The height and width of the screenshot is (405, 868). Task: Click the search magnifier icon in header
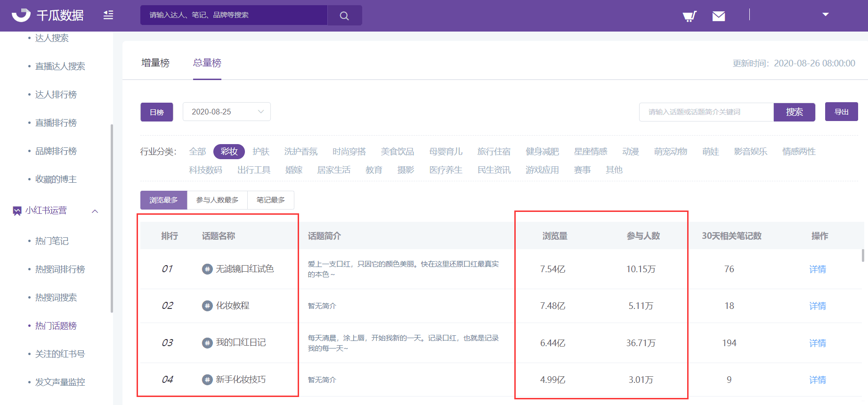(344, 16)
